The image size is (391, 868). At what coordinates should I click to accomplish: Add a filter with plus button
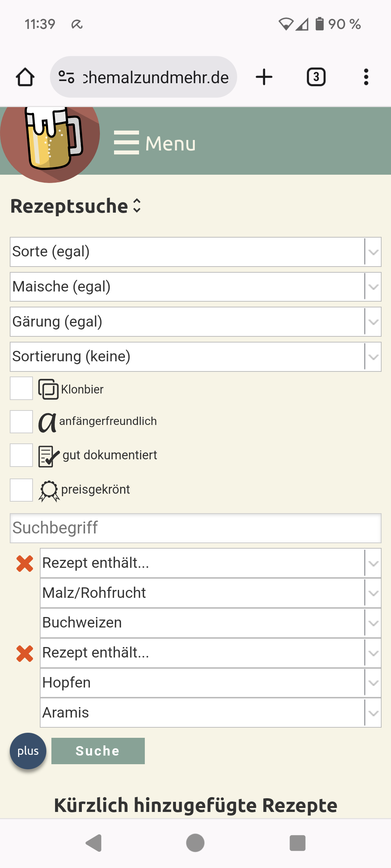point(28,751)
